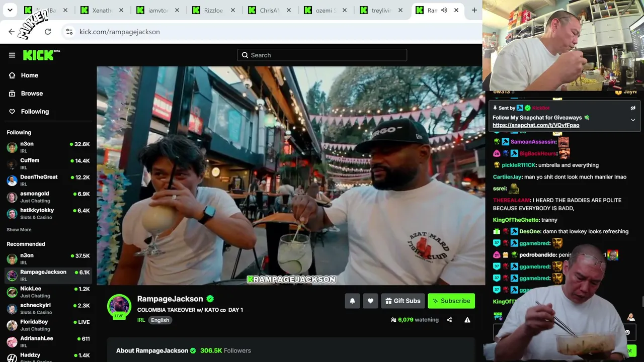The height and width of the screenshot is (362, 644).
Task: Hide the pinned chat message
Action: pos(633,108)
